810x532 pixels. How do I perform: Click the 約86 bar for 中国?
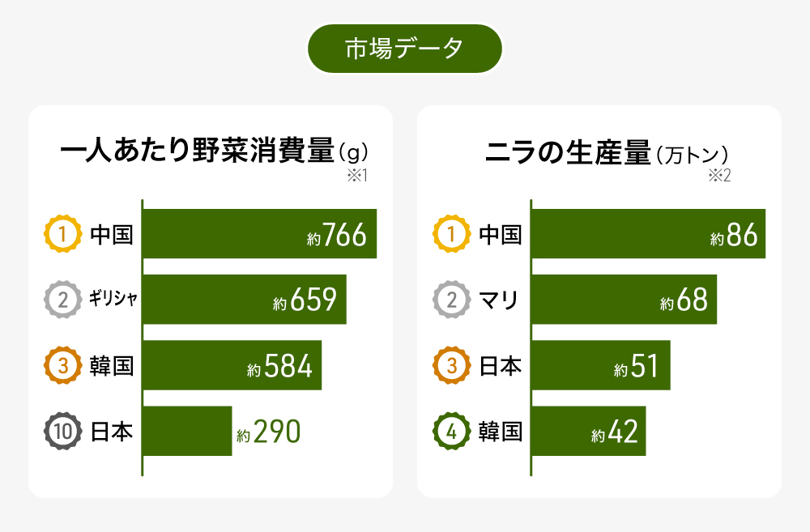pos(648,235)
